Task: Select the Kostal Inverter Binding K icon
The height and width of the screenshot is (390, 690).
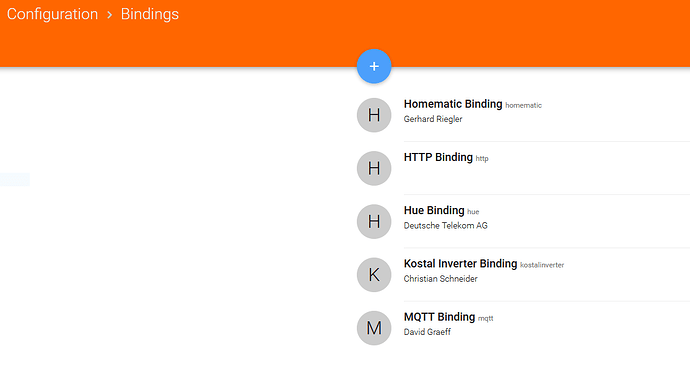Action: click(x=374, y=275)
